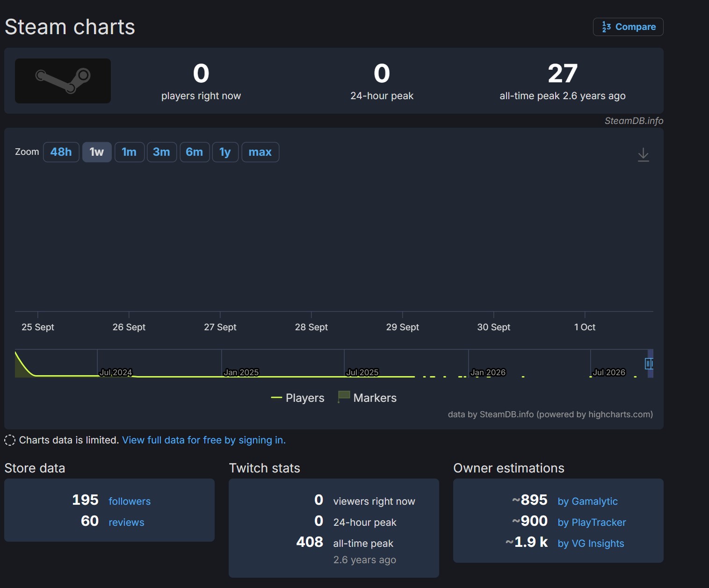Click the chart download icon

(644, 155)
